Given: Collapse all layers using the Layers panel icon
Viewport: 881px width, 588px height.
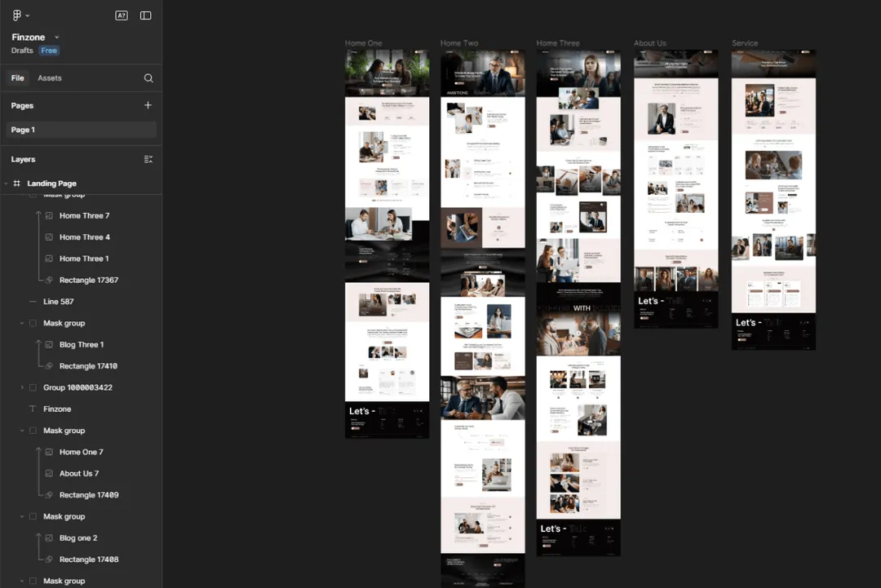Looking at the screenshot, I should click(148, 160).
